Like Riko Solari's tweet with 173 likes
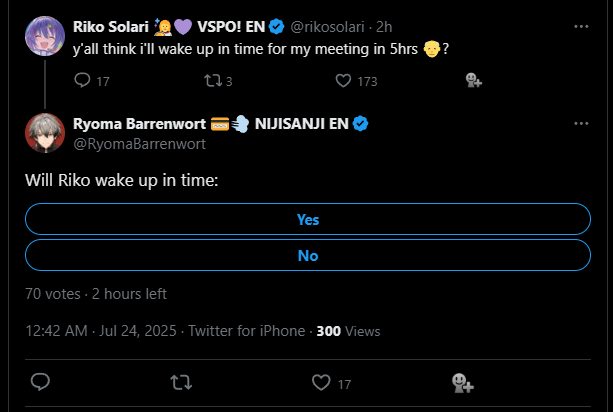Screen dimensions: 613x412 343,81
